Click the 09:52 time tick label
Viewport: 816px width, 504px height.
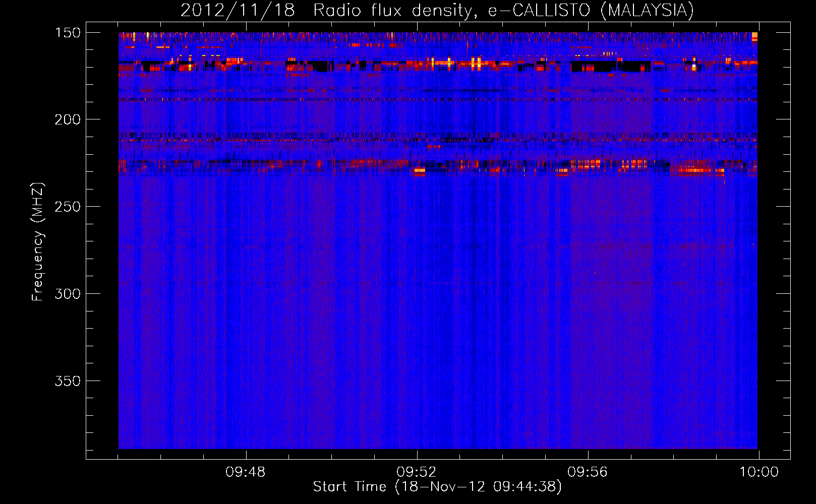[x=417, y=472]
